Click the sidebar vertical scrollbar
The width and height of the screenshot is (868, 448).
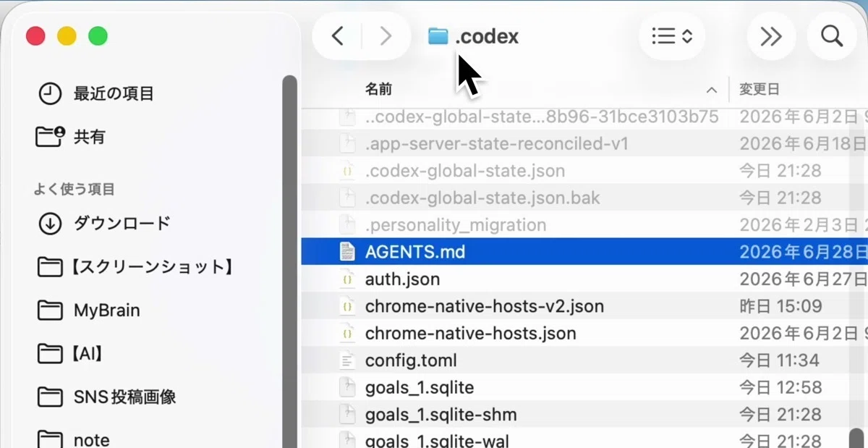click(289, 261)
